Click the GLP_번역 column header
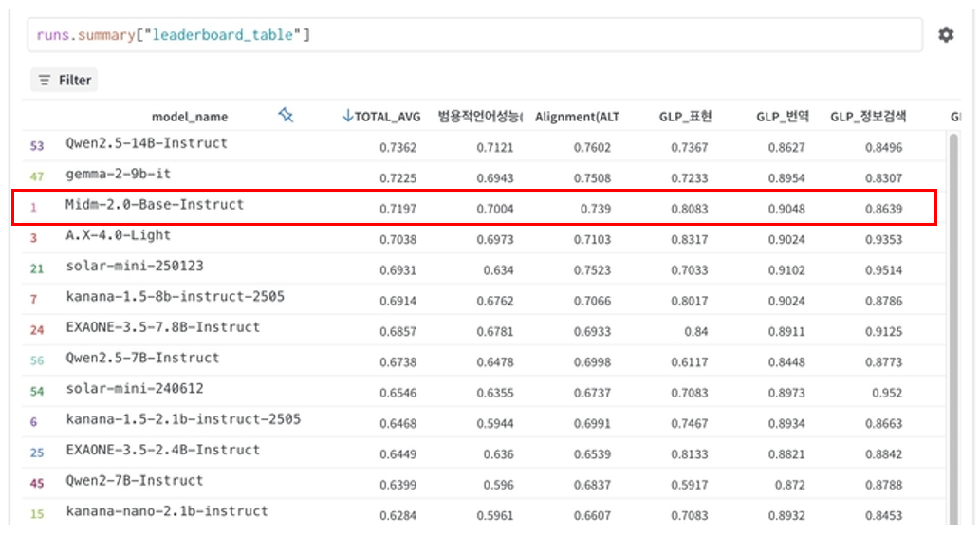The image size is (980, 536). (x=783, y=116)
